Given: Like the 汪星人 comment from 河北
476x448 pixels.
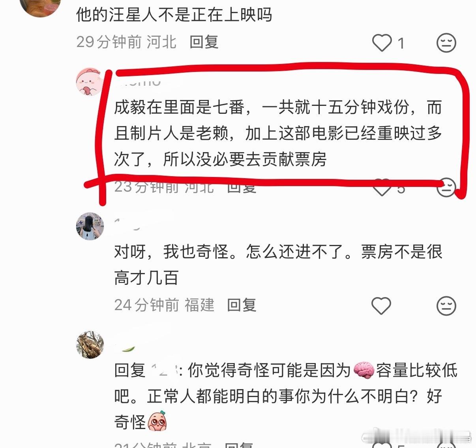Looking at the screenshot, I should click(x=382, y=43).
